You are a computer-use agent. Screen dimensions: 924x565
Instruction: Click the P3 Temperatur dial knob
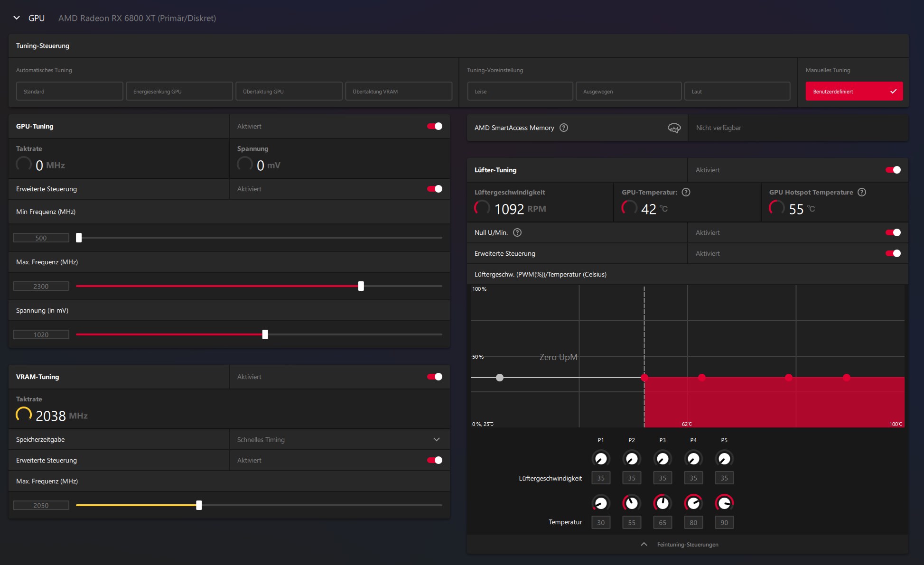tap(663, 503)
